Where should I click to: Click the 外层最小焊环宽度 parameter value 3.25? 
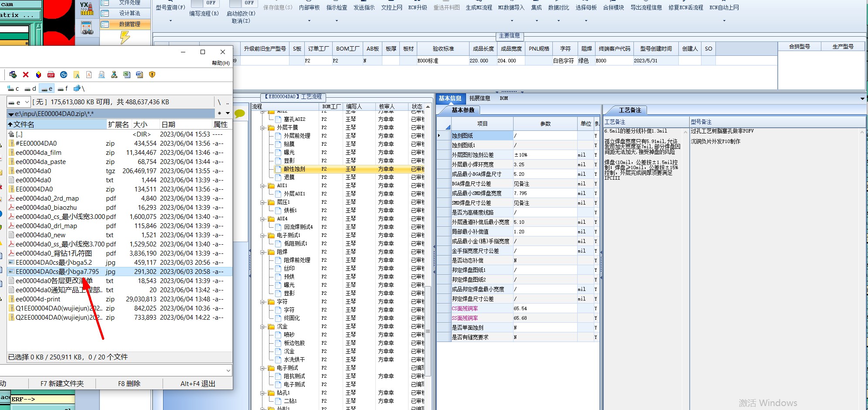(545, 164)
